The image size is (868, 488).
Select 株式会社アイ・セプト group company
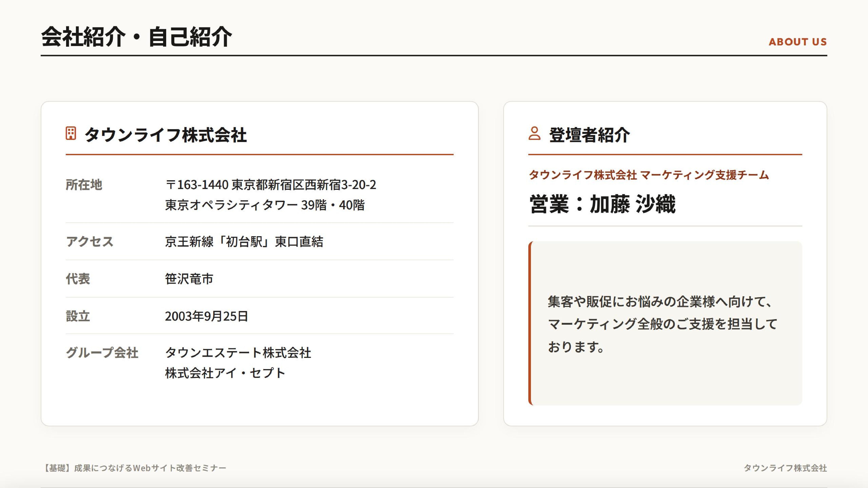coord(225,373)
